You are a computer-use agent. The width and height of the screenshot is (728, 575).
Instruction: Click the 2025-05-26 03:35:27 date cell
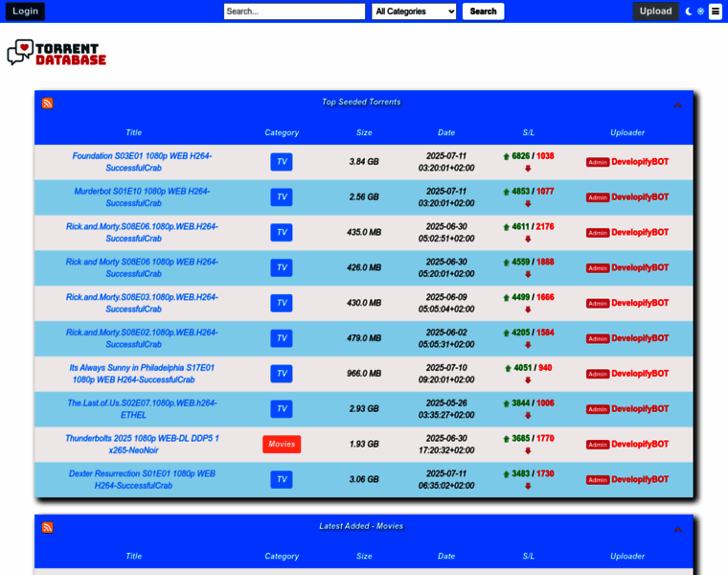pos(446,408)
